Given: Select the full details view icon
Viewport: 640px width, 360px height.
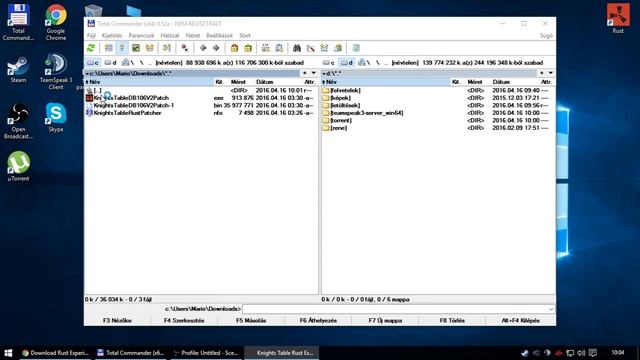Looking at the screenshot, I should click(122, 48).
